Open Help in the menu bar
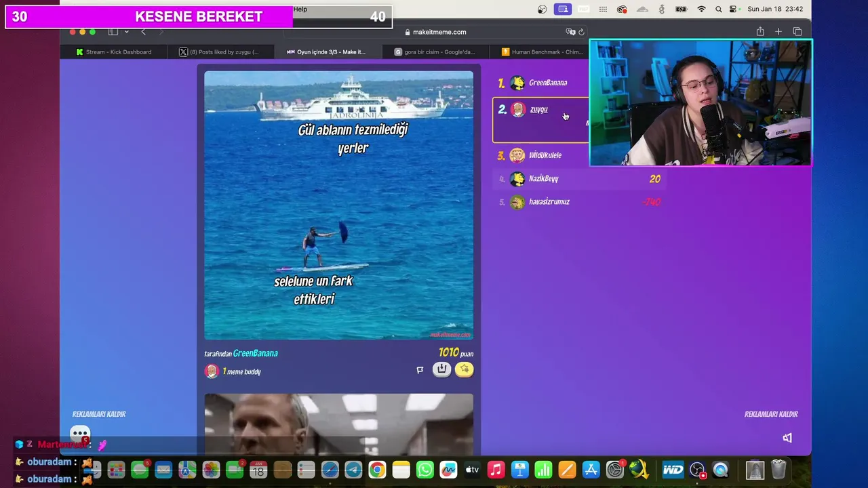Viewport: 868px width, 488px height. click(300, 9)
